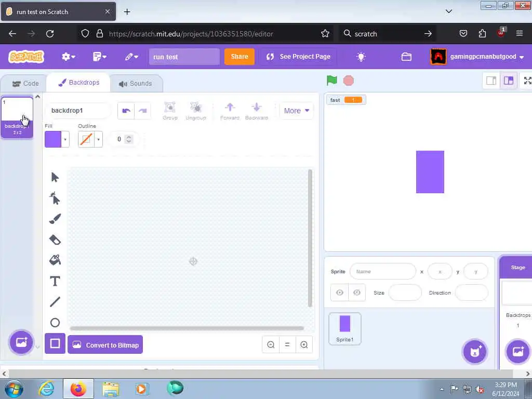Click the run test project title field
532x399 pixels.
[x=184, y=57]
